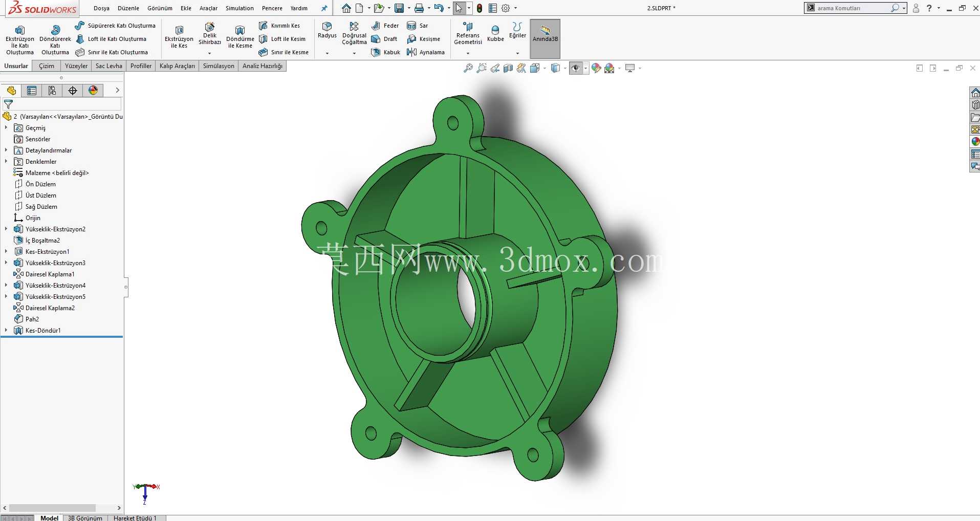Toggle the section view button
This screenshot has height=521, width=980.
(x=508, y=68)
